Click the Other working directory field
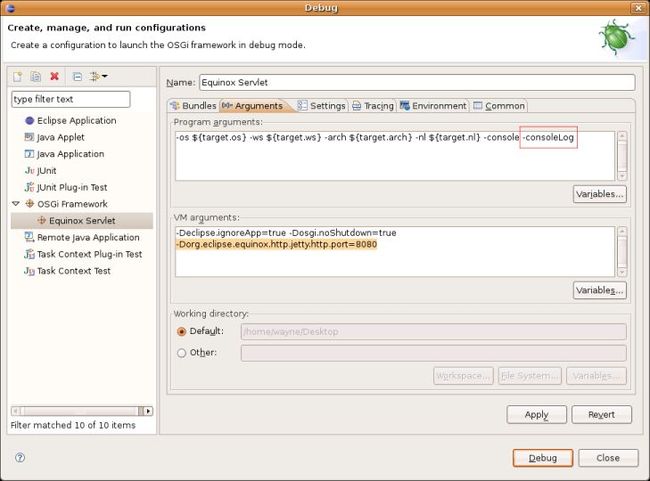Viewport: 650px width, 481px height. (434, 353)
